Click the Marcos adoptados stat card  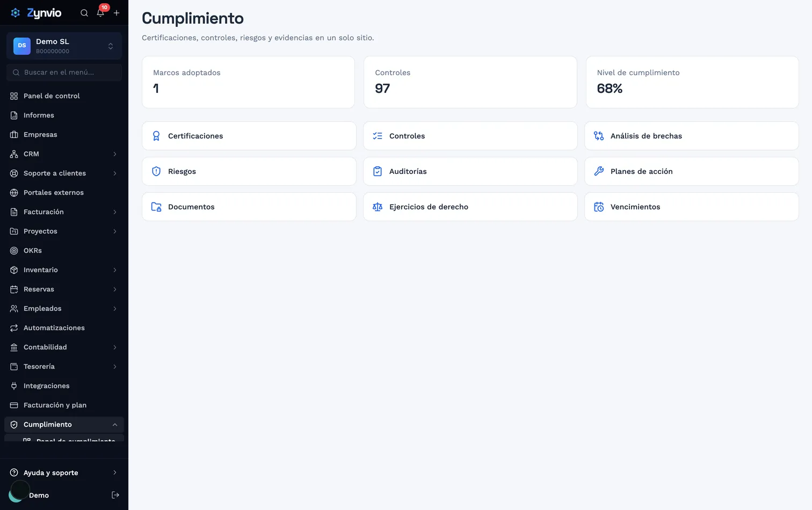[248, 82]
